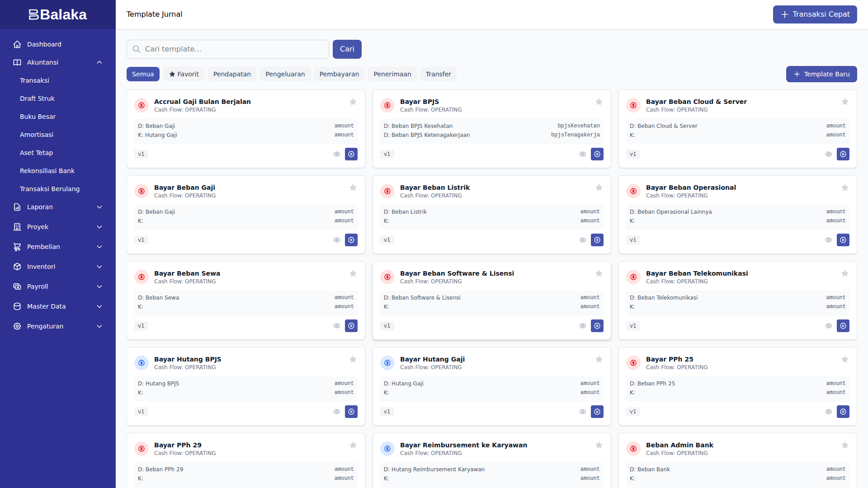The height and width of the screenshot is (488, 868).
Task: Run the Bayar BPJS template
Action: [x=597, y=154]
